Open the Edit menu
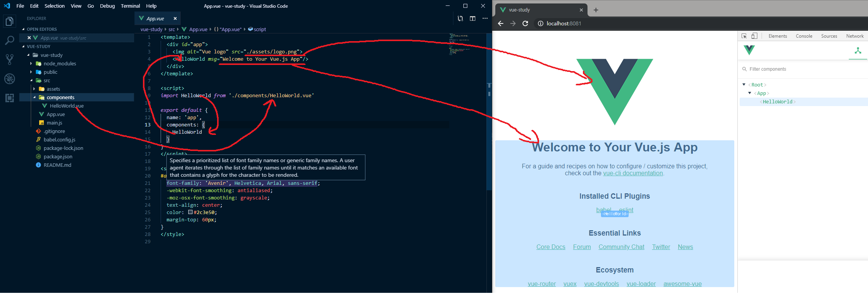868x294 pixels. coord(34,6)
